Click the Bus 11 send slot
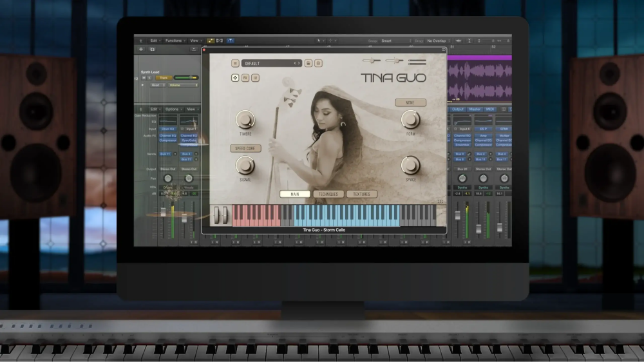Viewport: 644px width, 362px height. tap(165, 154)
